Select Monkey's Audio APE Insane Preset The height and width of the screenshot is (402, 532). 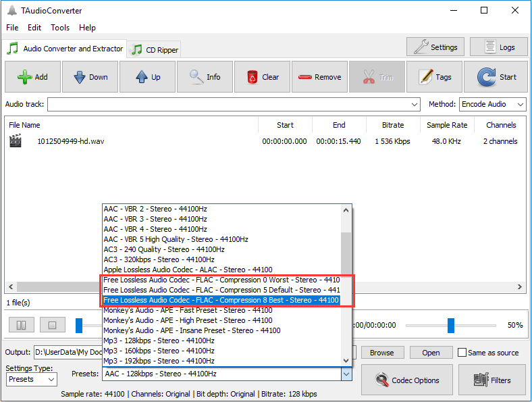(221, 330)
